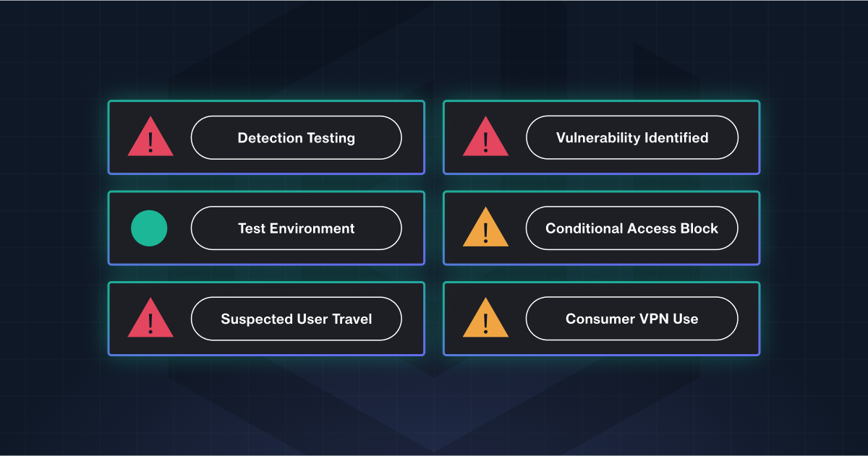Click the orange warning triangle beside Conditional Access Block
868x456 pixels.
tap(485, 228)
